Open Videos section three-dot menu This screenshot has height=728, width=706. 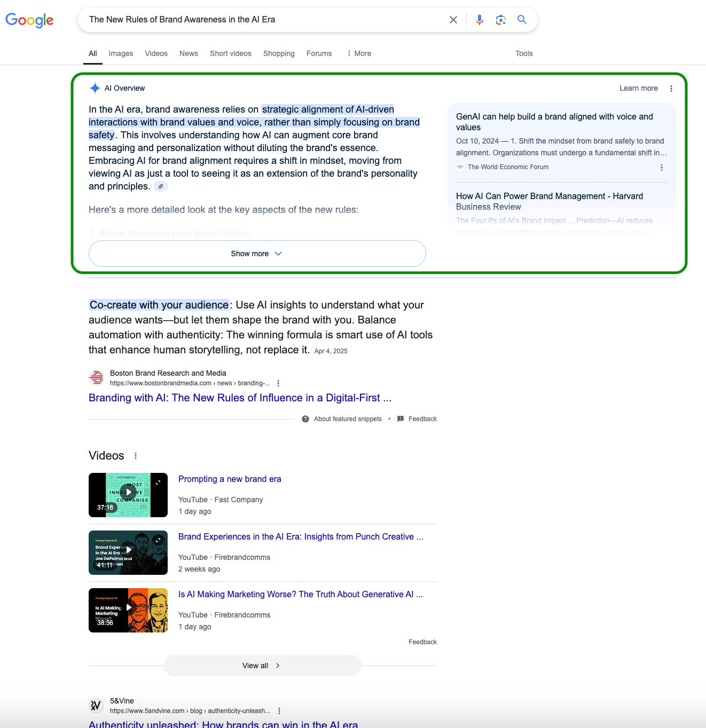(x=136, y=456)
